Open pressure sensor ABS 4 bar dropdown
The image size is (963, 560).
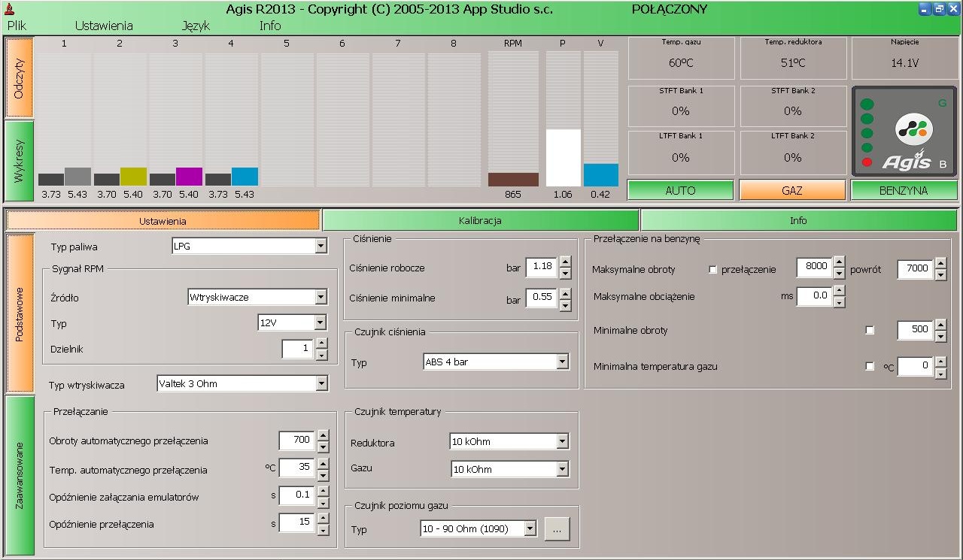pos(563,362)
